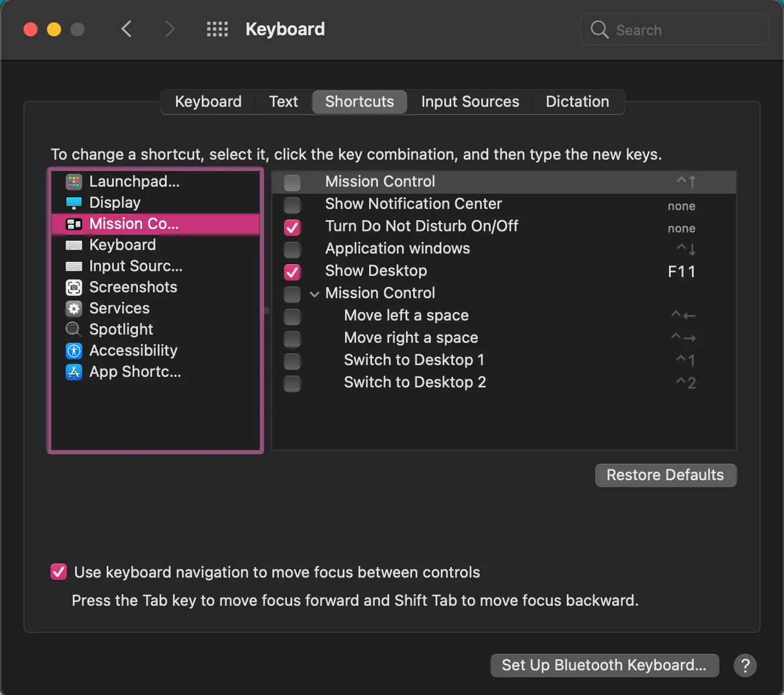The height and width of the screenshot is (695, 784).
Task: Click F11 key combination for Show Desktop
Action: click(681, 272)
